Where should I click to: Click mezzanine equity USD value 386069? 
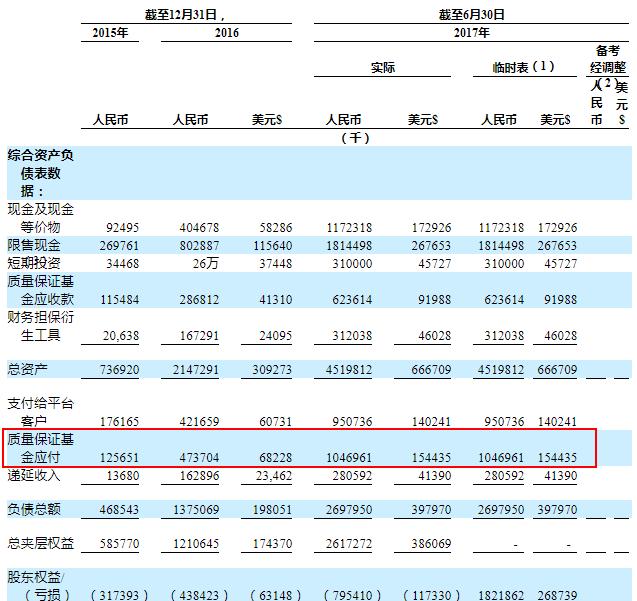pyautogui.click(x=431, y=543)
